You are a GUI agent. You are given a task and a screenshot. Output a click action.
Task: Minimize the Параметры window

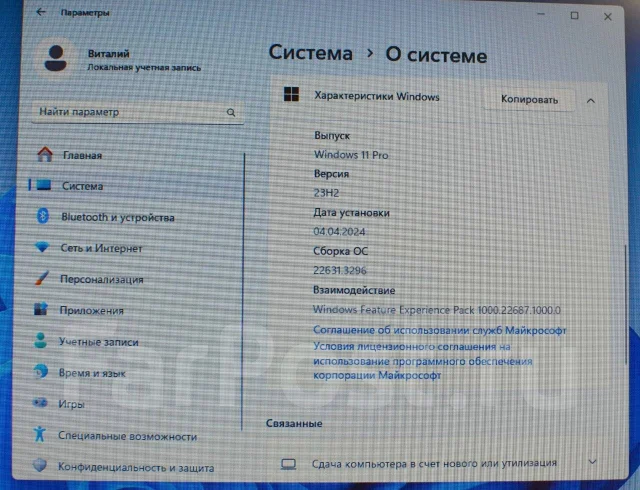coord(541,14)
